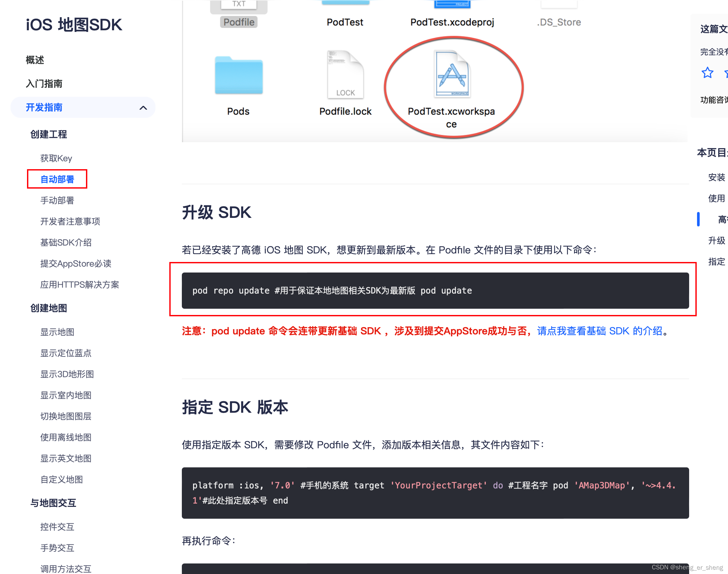
Task: Select the 开发指南 menu item
Action: [x=83, y=108]
